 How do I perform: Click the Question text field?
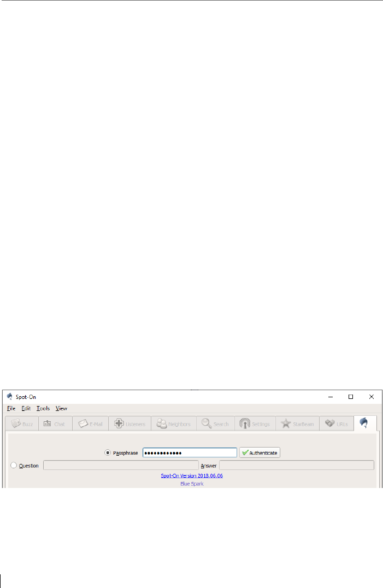coord(121,466)
